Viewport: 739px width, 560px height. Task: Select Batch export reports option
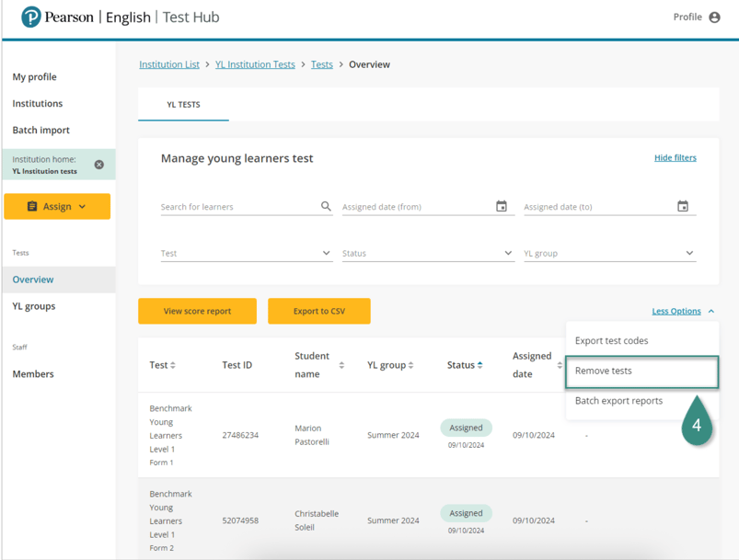(x=618, y=401)
